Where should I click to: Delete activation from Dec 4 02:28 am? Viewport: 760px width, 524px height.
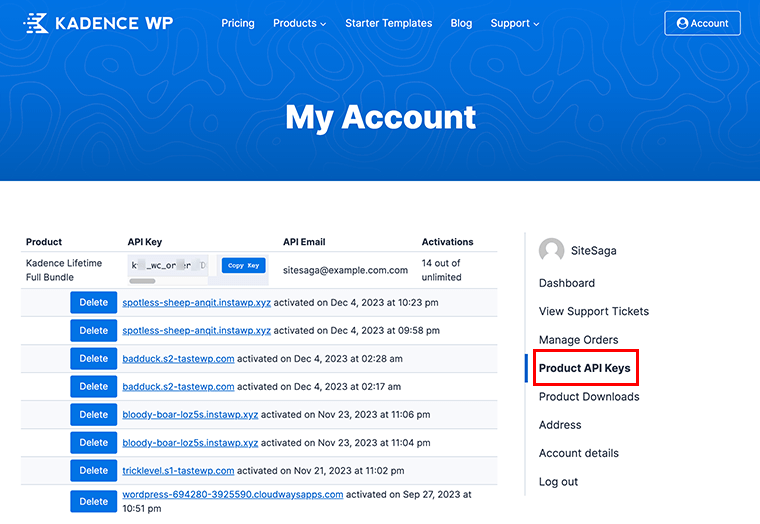click(94, 359)
